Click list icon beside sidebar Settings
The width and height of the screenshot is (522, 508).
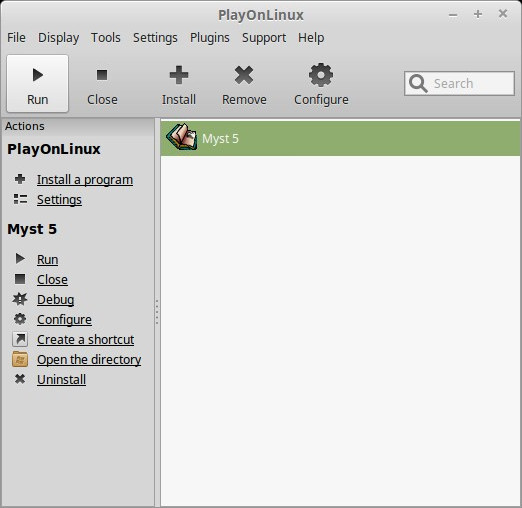coord(20,199)
